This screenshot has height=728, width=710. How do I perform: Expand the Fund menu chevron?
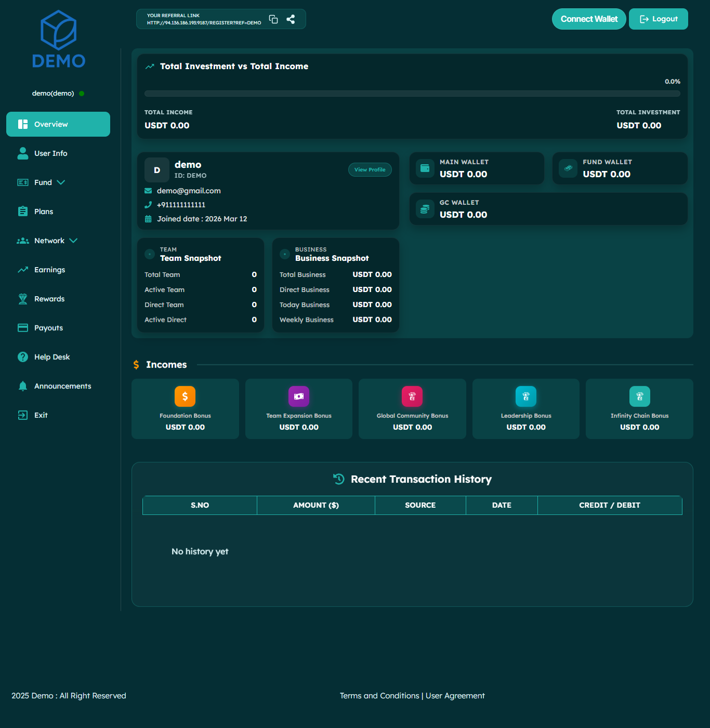pos(61,182)
